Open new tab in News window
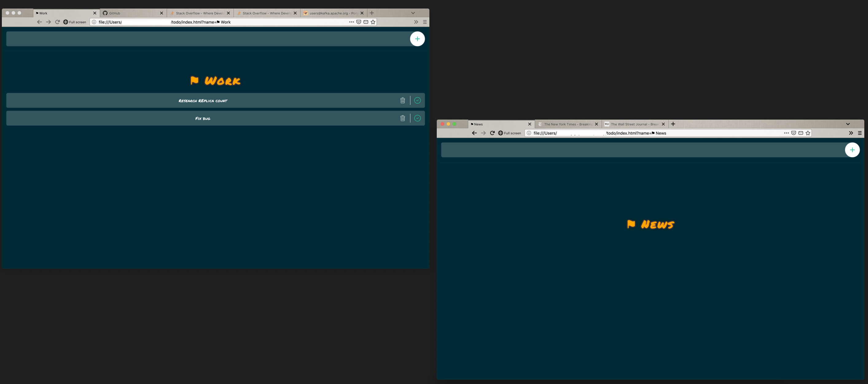868x384 pixels. pos(673,124)
